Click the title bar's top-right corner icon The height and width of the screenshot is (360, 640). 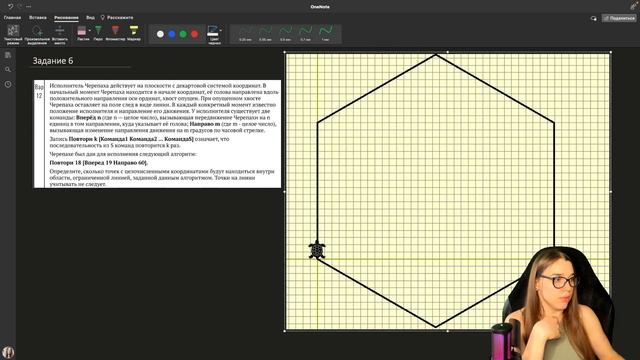coord(633,6)
